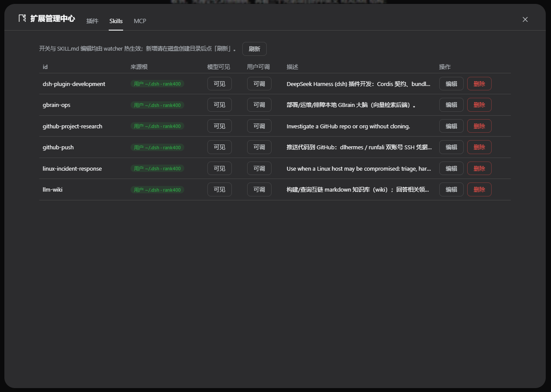The height and width of the screenshot is (392, 551).
Task: Delete the linux-incident-response skill
Action: pyautogui.click(x=479, y=168)
